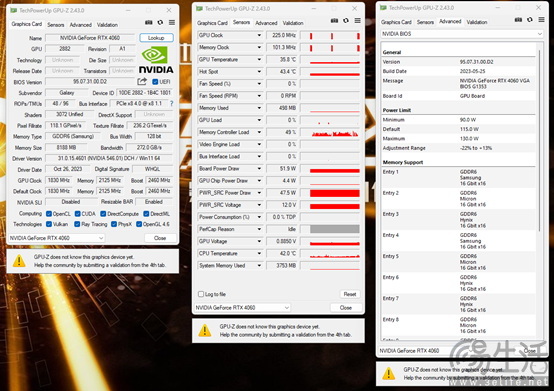Open GPU selector dropdown in Sensors window
The width and height of the screenshot is (554, 391).
click(x=242, y=308)
